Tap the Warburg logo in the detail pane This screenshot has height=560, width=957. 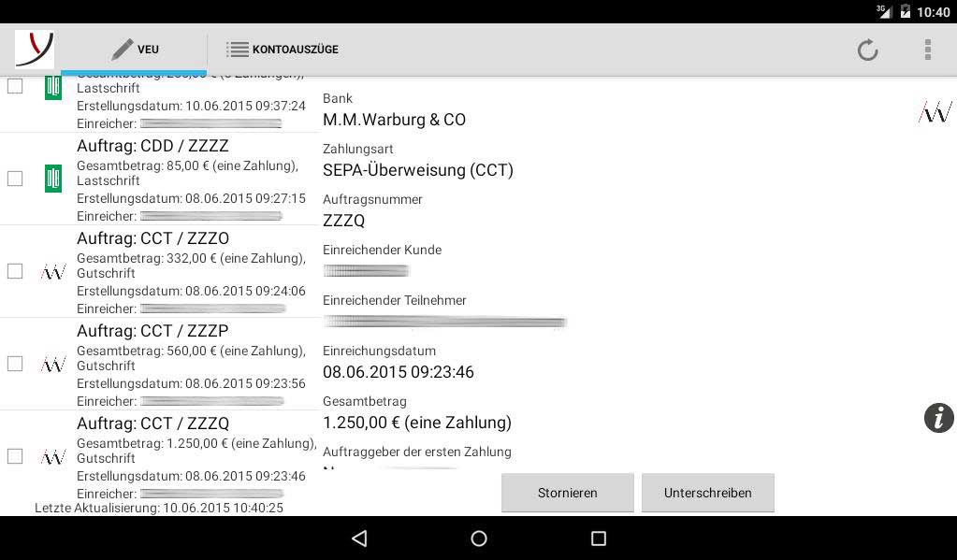(x=935, y=111)
